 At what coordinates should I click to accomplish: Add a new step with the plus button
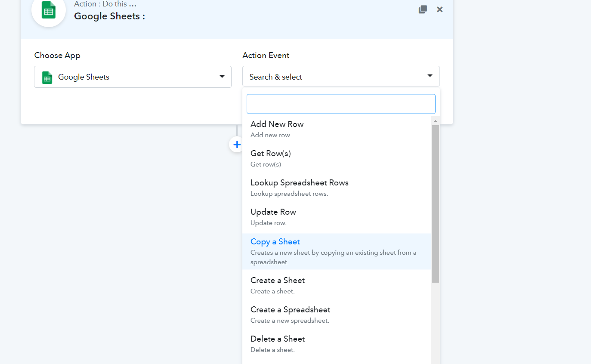click(x=237, y=145)
